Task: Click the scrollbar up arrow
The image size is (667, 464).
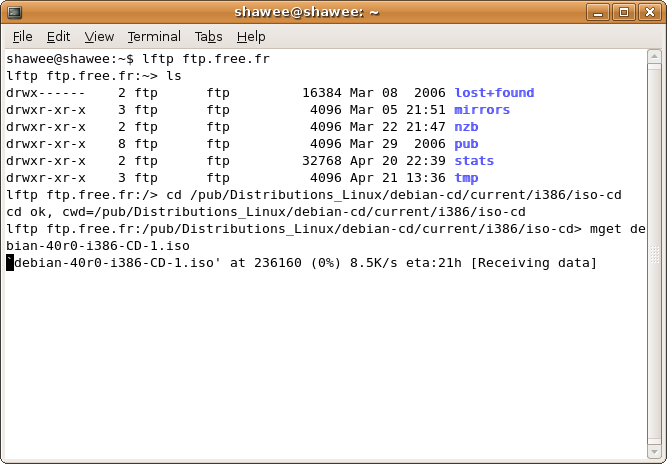Action: click(654, 56)
